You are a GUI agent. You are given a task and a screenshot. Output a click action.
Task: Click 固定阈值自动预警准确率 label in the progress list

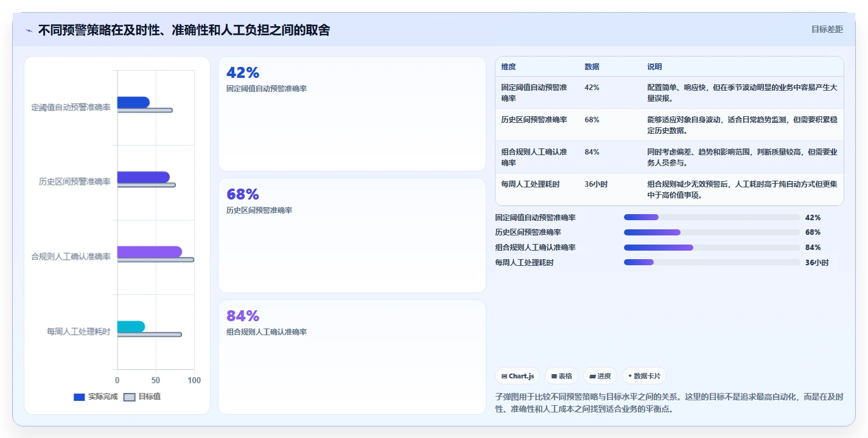[x=536, y=217]
